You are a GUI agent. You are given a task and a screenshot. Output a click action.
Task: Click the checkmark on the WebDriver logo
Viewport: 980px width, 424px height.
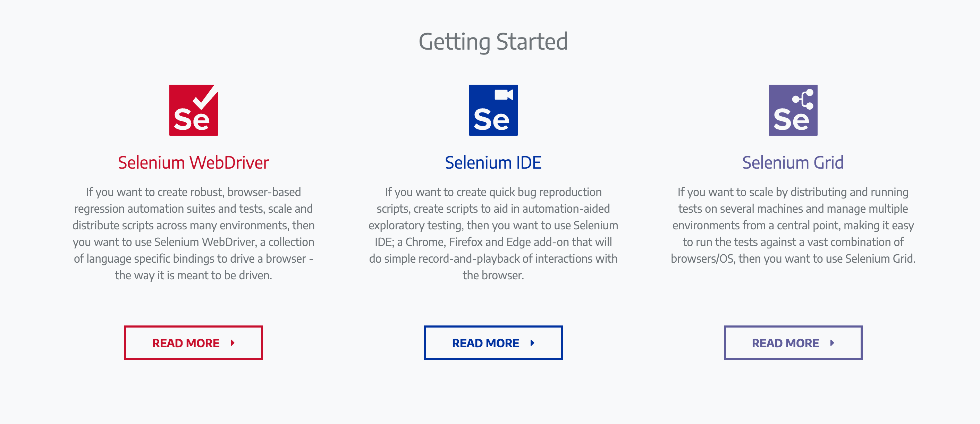[205, 96]
